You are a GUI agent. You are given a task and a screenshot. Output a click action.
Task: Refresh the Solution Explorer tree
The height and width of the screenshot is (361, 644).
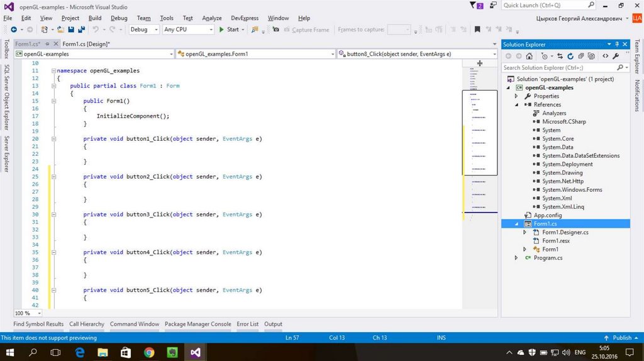(x=569, y=56)
